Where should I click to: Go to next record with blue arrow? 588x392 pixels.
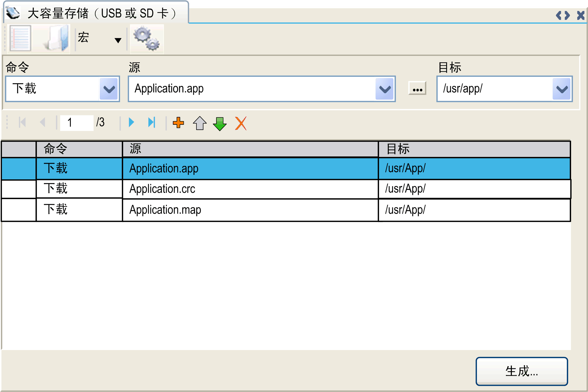[131, 122]
